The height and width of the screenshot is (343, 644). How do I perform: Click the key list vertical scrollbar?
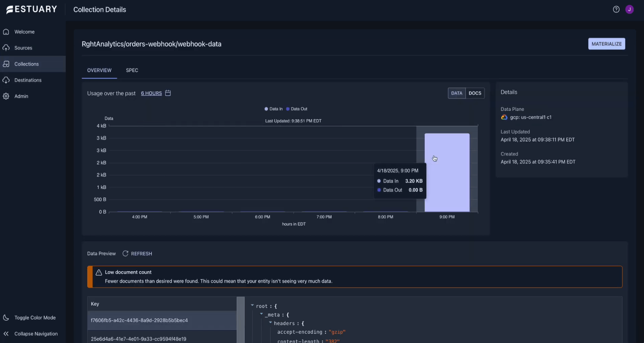pyautogui.click(x=240, y=320)
